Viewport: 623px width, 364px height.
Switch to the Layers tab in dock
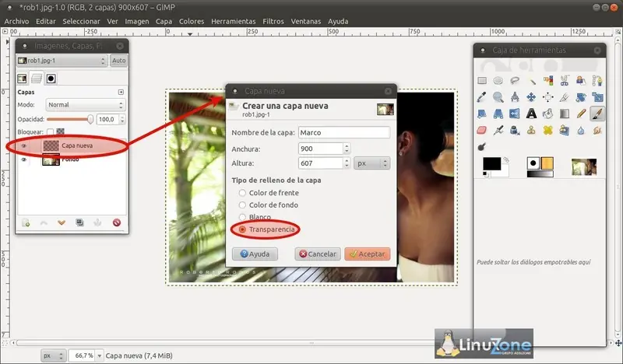tap(37, 79)
